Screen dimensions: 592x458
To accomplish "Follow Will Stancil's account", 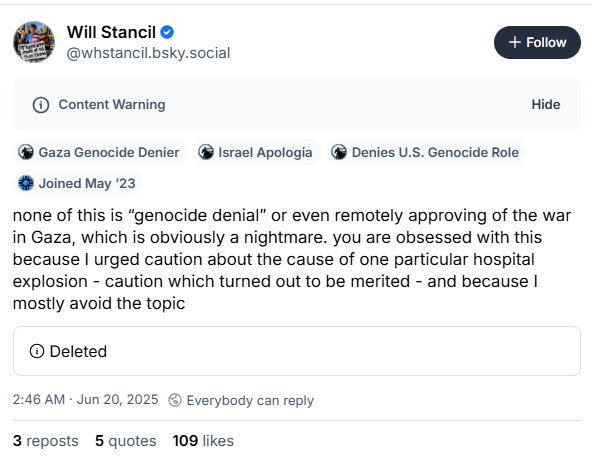I will pyautogui.click(x=537, y=42).
